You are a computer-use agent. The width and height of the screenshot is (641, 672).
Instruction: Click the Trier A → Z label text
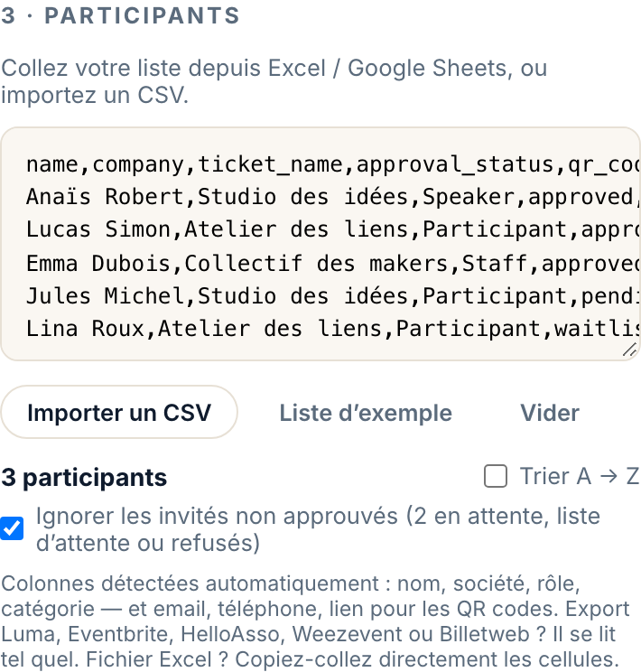coord(580,476)
